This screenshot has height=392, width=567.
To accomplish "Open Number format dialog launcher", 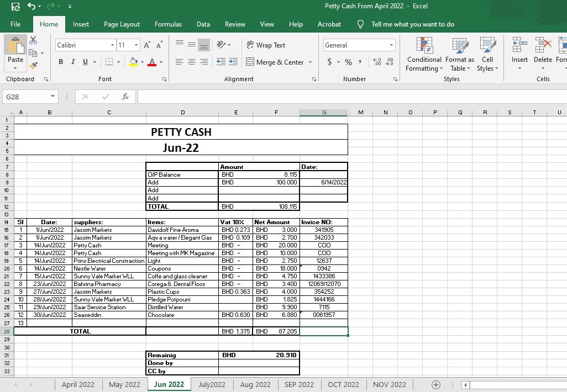I will click(395, 79).
